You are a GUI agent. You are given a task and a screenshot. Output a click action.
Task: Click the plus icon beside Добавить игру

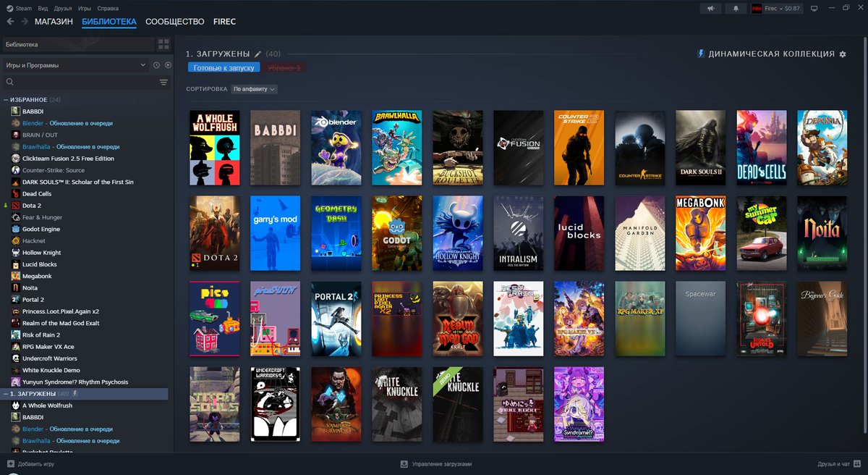coord(10,463)
